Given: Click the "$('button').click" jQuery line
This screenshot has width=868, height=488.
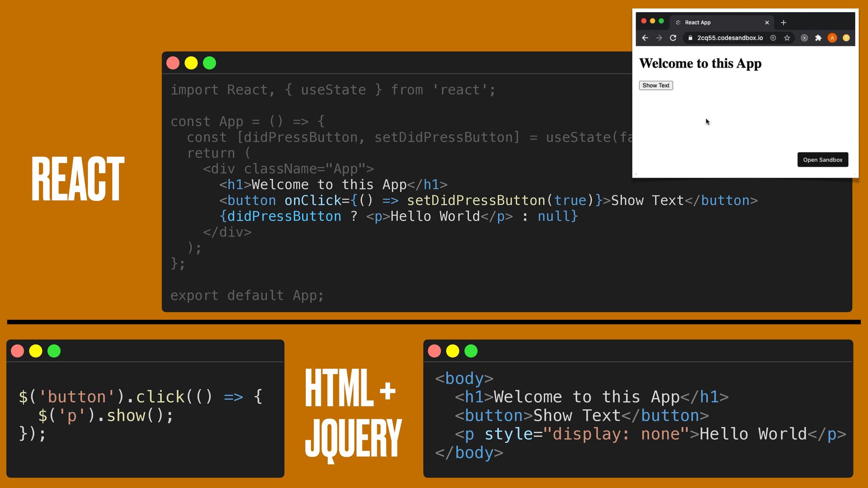Looking at the screenshot, I should [140, 397].
